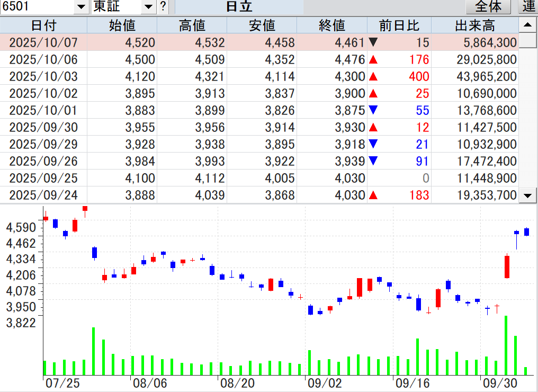Screen dimensions: 538x392
Task: Click the 出来高 column header
Action: (x=474, y=25)
